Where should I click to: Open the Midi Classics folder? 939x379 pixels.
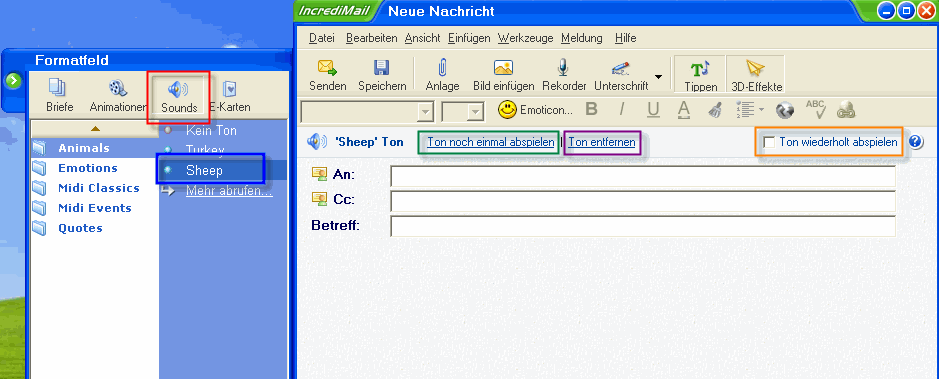(x=99, y=188)
